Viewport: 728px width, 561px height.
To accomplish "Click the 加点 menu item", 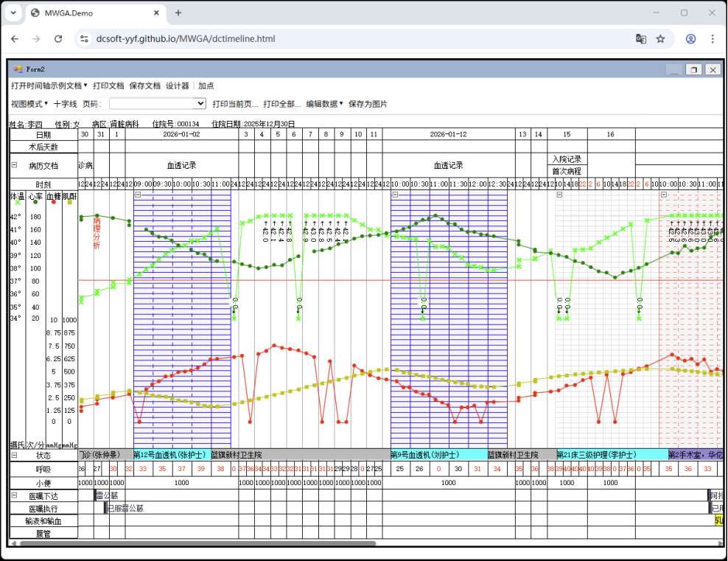I will coord(206,86).
